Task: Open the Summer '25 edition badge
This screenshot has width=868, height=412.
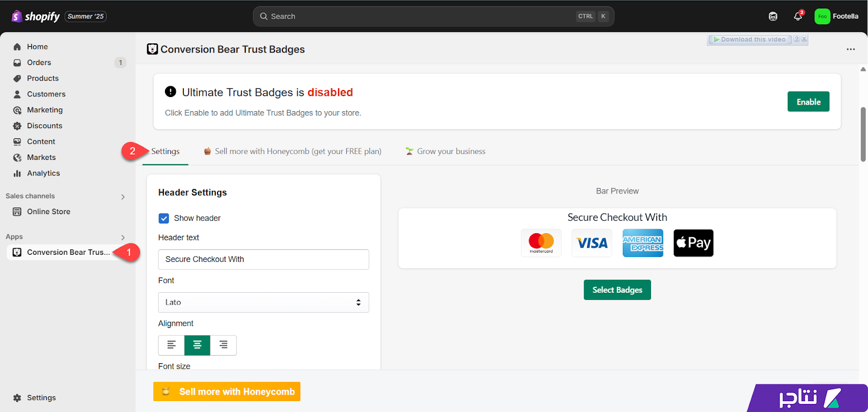Action: [x=86, y=16]
